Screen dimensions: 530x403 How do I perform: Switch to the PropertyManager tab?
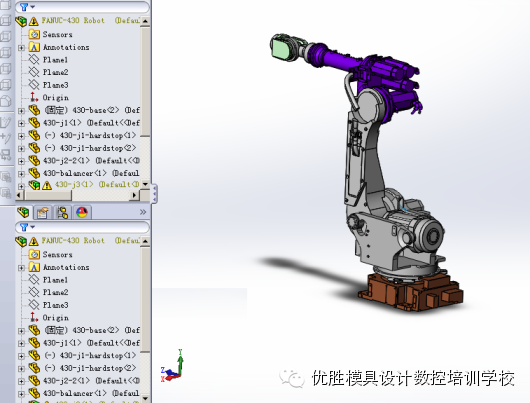(x=43, y=213)
